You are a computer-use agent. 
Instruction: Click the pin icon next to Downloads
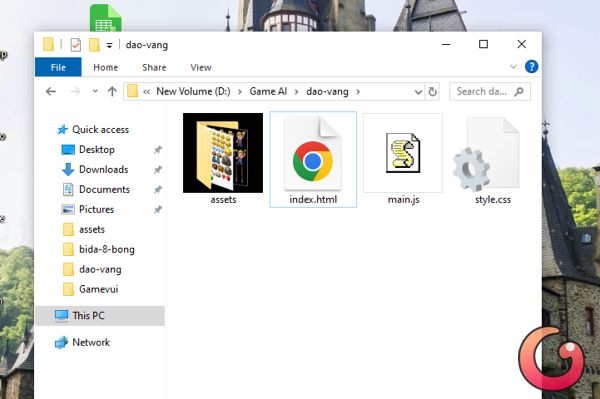point(158,169)
